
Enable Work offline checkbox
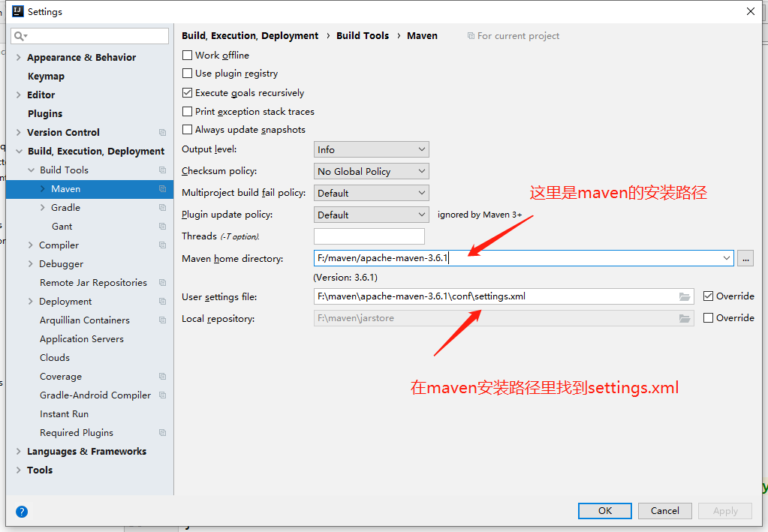point(187,56)
